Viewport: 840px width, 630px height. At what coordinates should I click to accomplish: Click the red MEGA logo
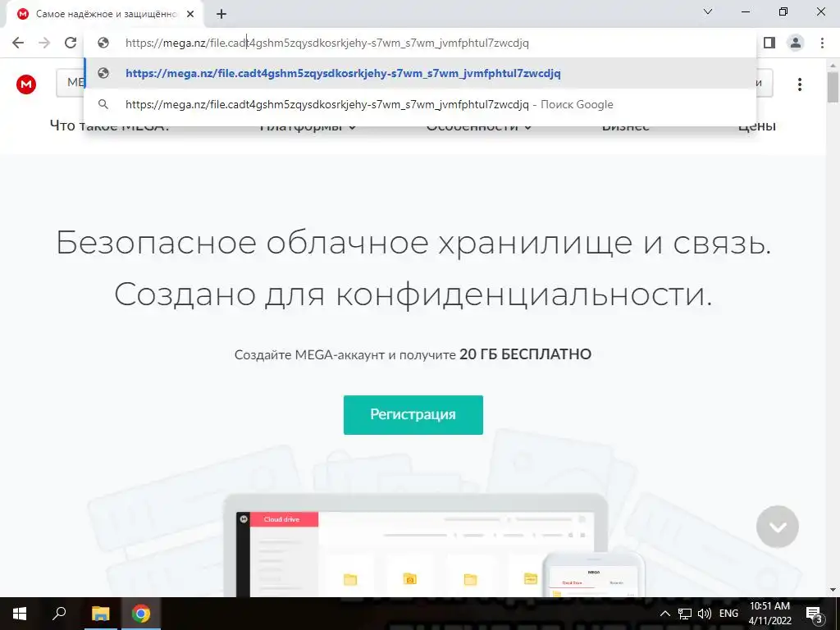pyautogui.click(x=26, y=84)
